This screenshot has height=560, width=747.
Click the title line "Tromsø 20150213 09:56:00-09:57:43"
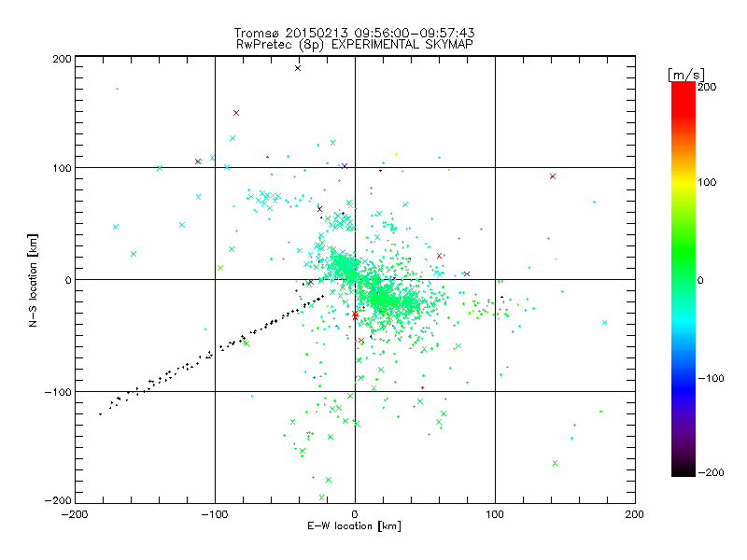coord(354,33)
